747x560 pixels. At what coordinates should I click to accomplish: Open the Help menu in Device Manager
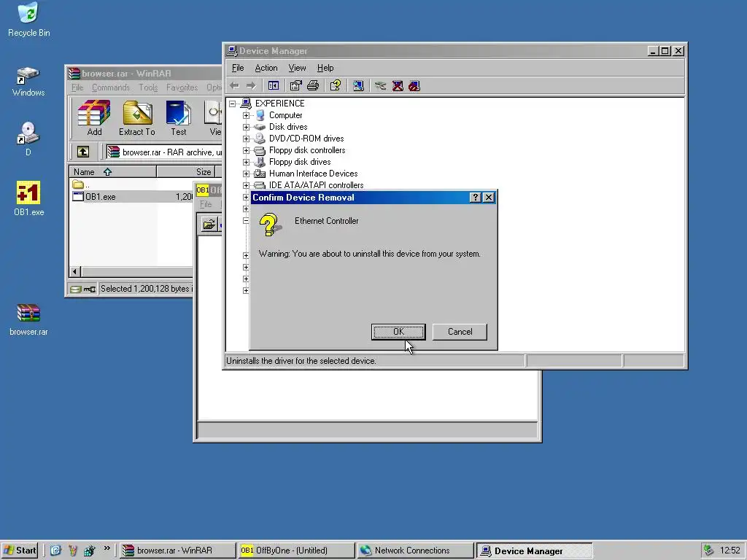pos(325,68)
